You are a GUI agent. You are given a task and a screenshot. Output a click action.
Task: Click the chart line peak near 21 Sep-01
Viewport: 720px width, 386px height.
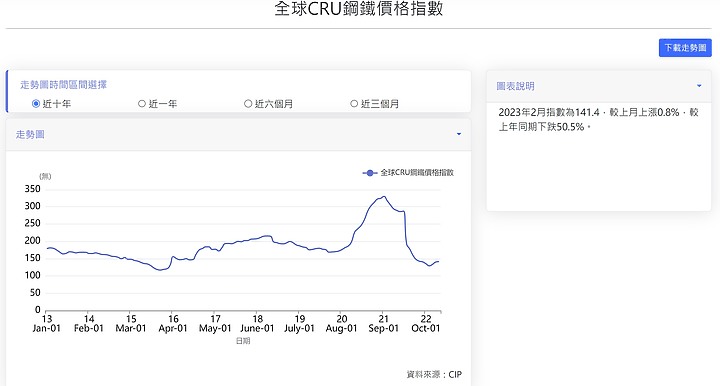(x=384, y=197)
